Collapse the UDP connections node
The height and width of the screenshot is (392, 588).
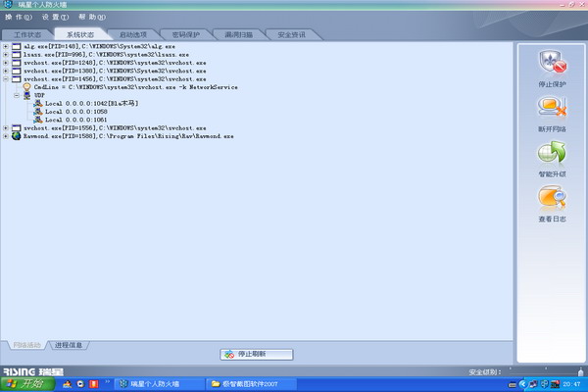click(17, 95)
